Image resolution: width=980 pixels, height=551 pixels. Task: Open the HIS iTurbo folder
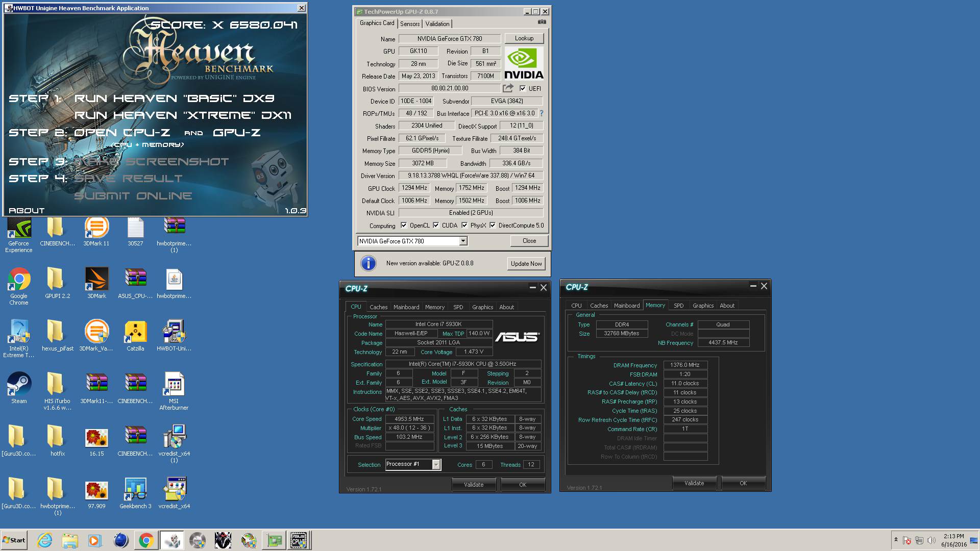click(x=57, y=391)
